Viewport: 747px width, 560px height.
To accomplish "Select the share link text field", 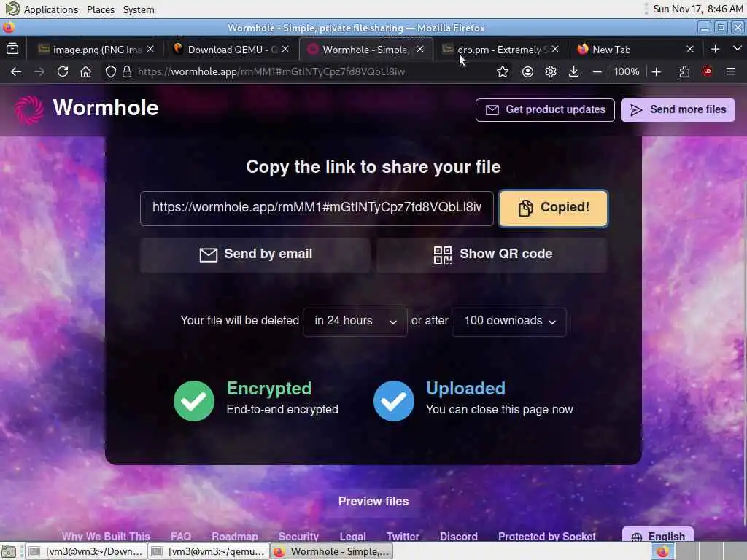I will coord(317,208).
